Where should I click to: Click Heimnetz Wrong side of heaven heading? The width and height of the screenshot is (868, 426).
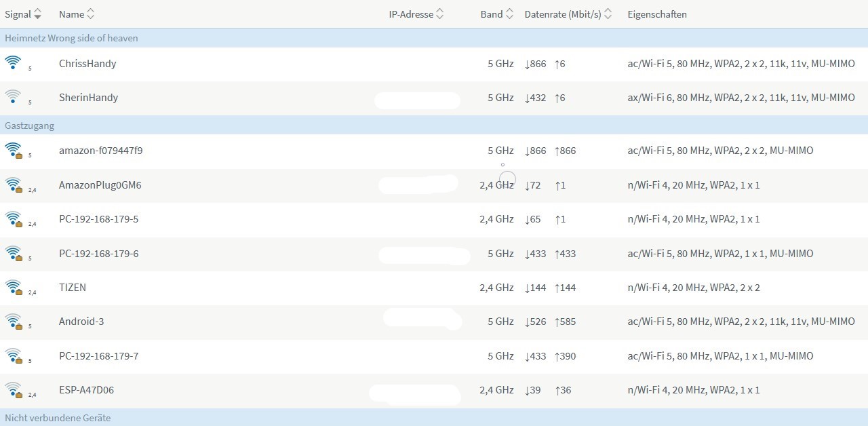pos(71,38)
